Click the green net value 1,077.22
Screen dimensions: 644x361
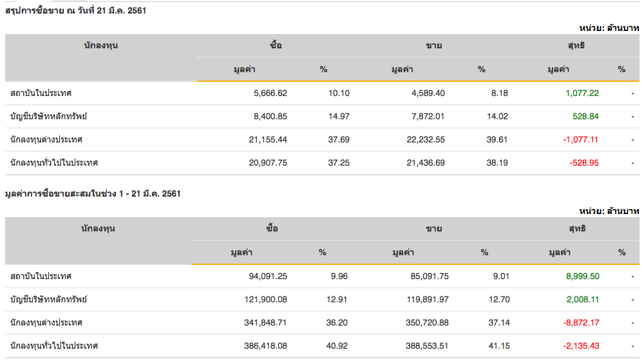pos(582,93)
